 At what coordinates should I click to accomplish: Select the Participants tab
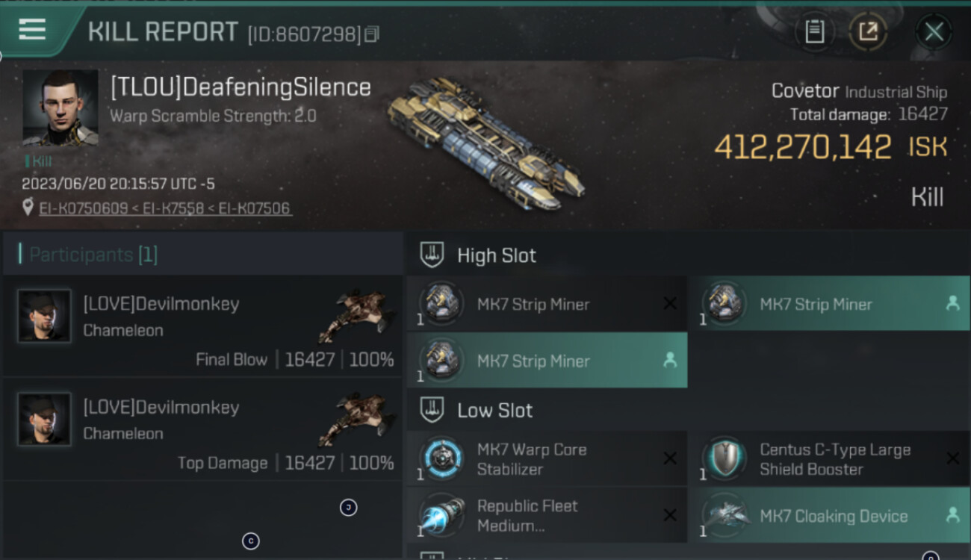pyautogui.click(x=93, y=255)
